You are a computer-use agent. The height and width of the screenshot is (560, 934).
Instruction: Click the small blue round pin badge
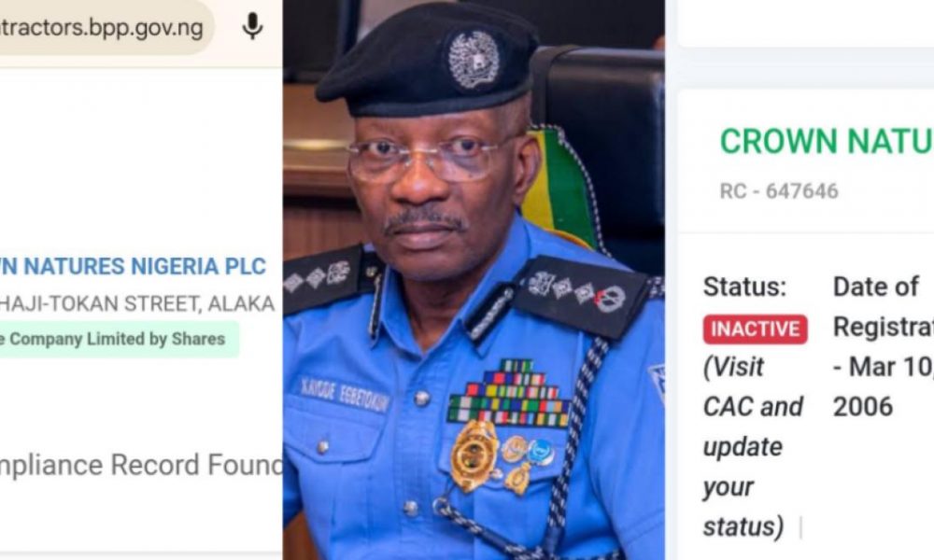541,453
